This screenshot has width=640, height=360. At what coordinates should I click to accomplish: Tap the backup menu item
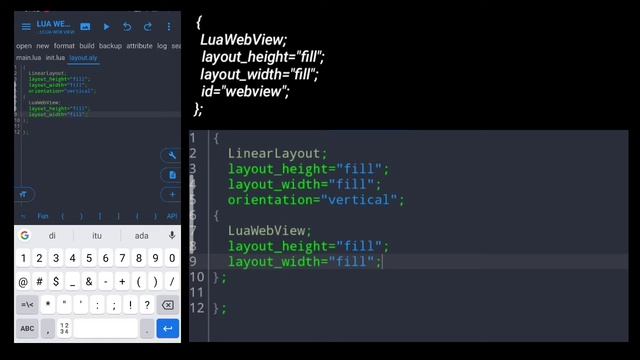110,46
